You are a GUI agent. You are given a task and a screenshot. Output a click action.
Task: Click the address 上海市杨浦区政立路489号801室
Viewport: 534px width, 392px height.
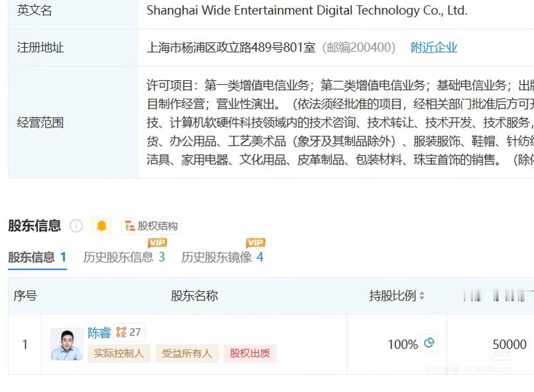point(231,48)
